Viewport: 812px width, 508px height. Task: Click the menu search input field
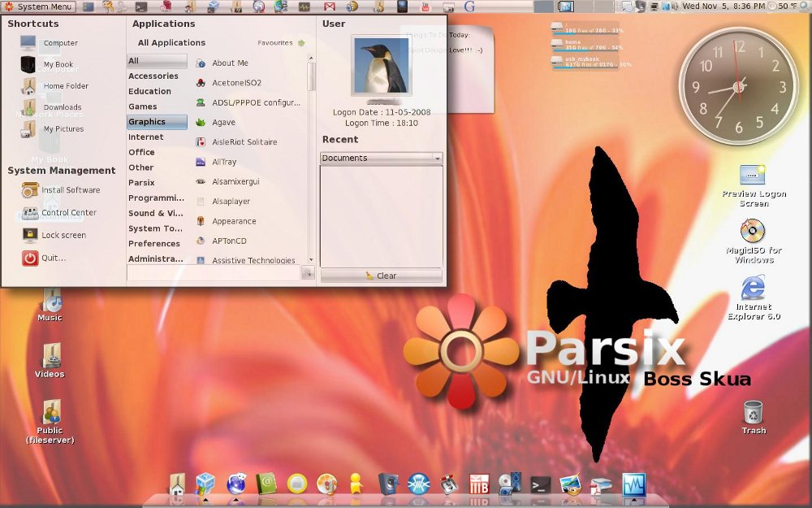click(214, 272)
